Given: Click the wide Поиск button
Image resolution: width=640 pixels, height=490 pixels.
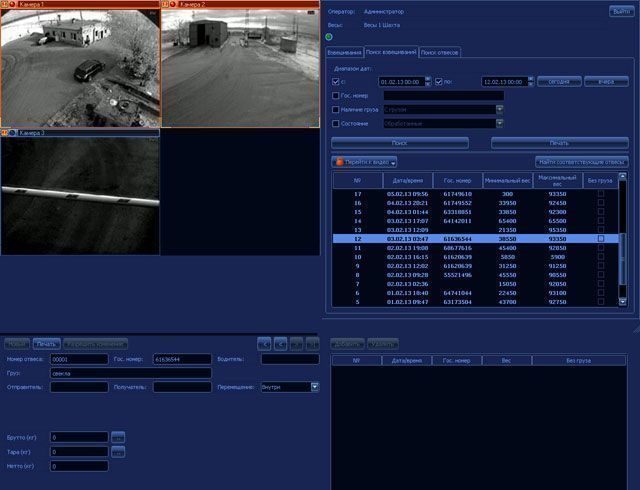Looking at the screenshot, I should 400,143.
